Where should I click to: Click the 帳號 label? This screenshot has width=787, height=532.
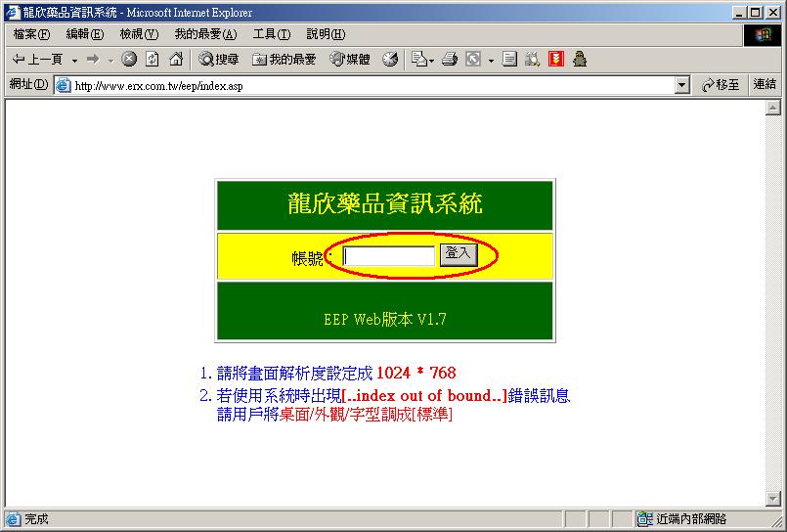(307, 258)
